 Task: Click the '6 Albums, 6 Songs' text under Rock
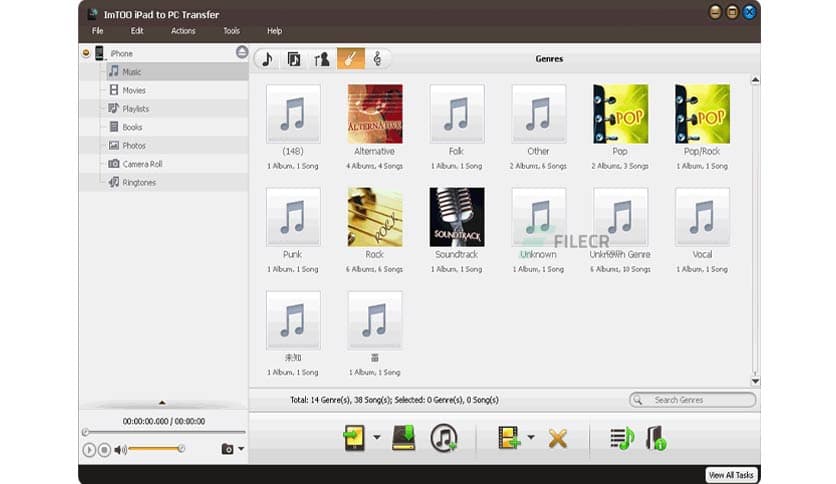[374, 269]
